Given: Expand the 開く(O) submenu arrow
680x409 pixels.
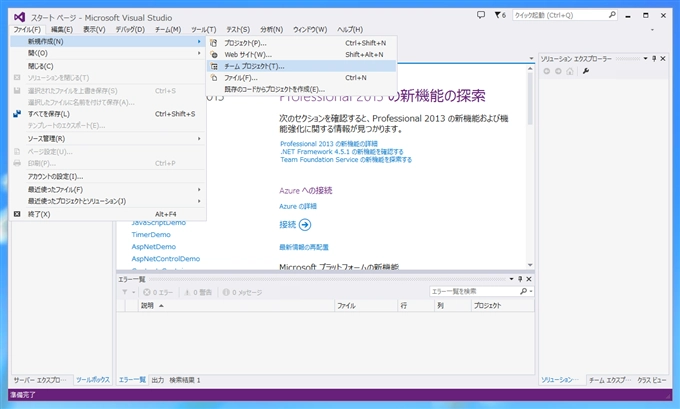Looking at the screenshot, I should click(199, 53).
